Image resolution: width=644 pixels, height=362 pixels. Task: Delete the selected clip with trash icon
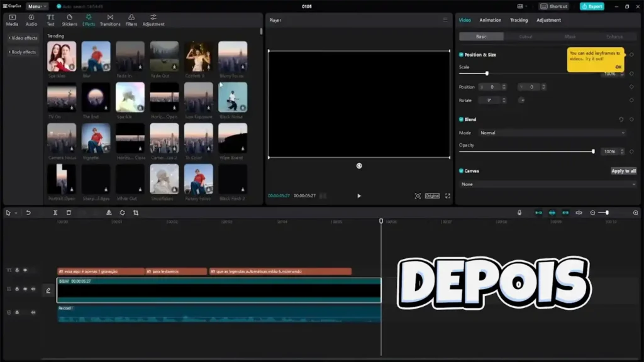tap(69, 213)
